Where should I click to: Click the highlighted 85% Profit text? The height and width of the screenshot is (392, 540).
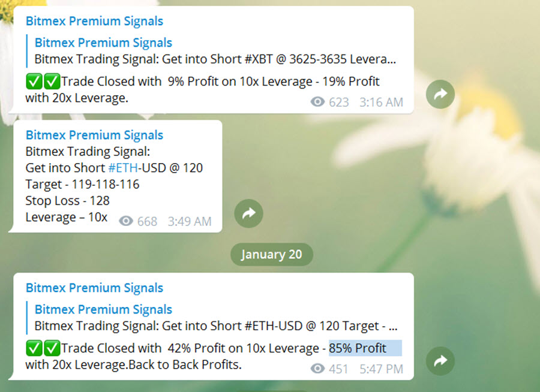click(365, 348)
